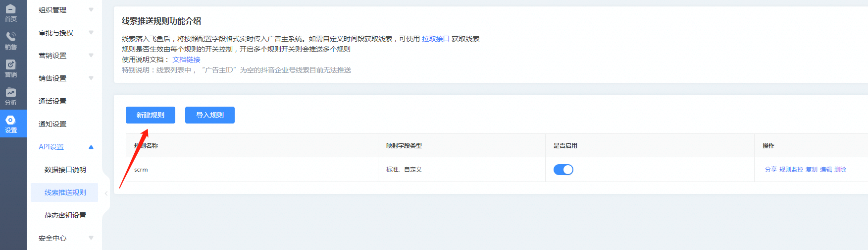Click the 线索推送规则功能介绍 heading
This screenshot has height=250, width=868.
tap(161, 21)
